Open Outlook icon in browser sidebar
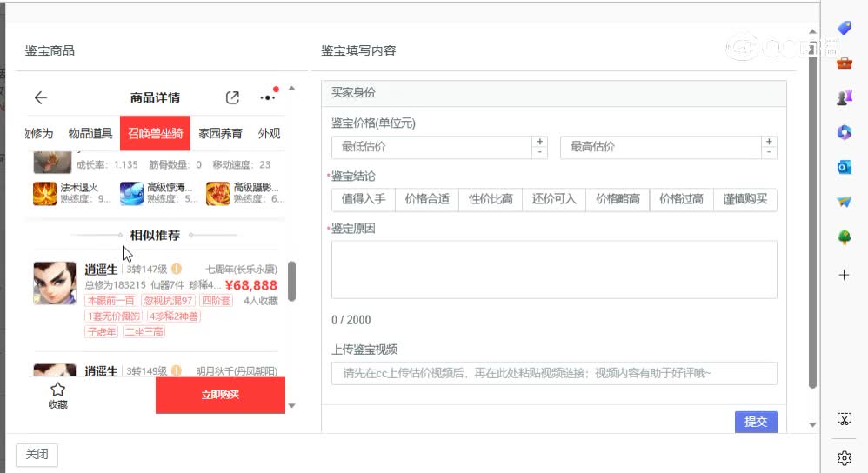 click(844, 167)
